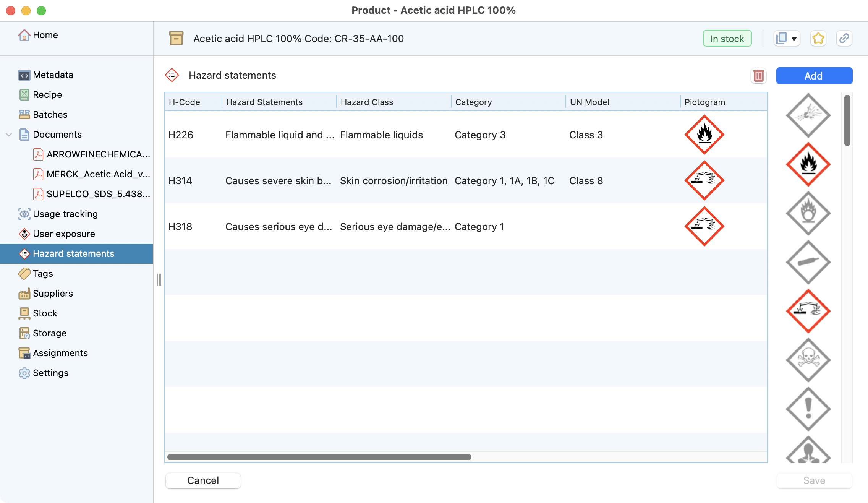Toggle the explosive pictogram in palette
The height and width of the screenshot is (503, 868).
(808, 115)
